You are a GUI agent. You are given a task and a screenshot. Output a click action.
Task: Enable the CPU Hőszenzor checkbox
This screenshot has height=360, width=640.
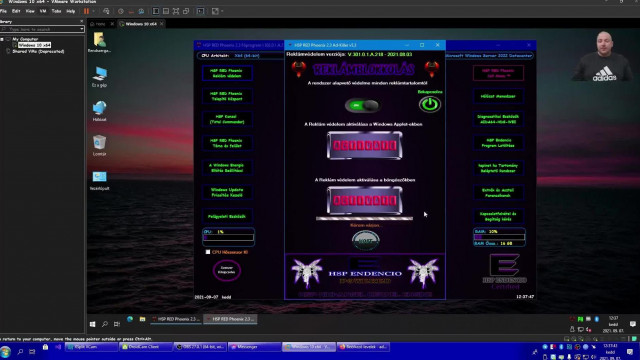pyautogui.click(x=208, y=252)
